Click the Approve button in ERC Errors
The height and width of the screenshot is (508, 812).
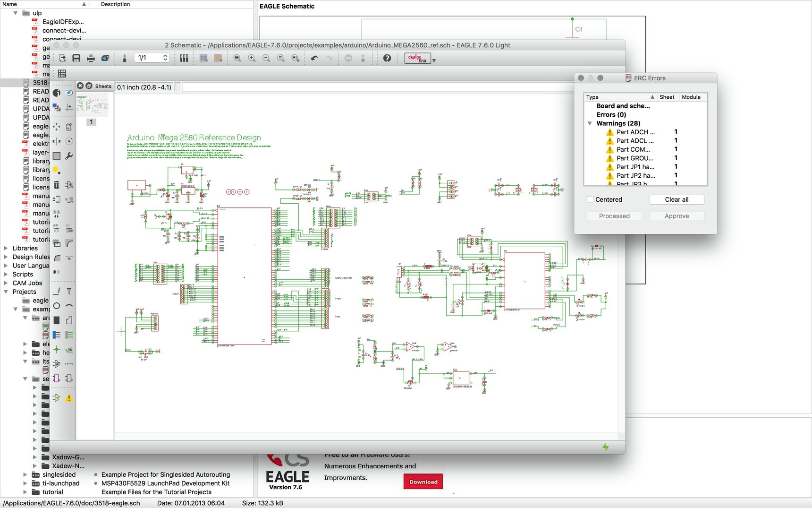[677, 216]
